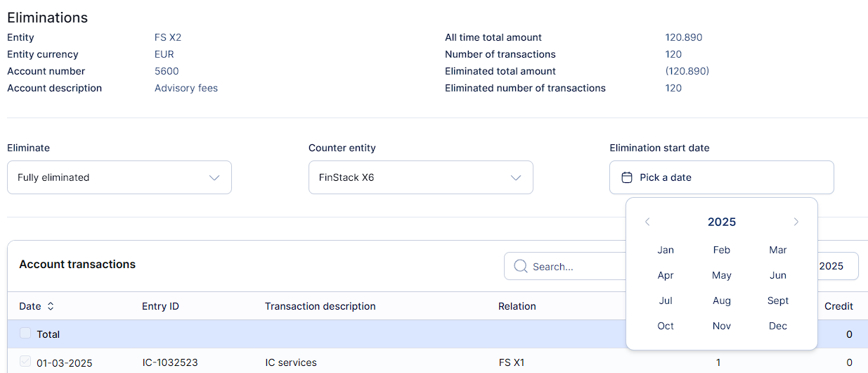Pick Mar from month grid
This screenshot has width=868, height=373.
coord(778,250)
